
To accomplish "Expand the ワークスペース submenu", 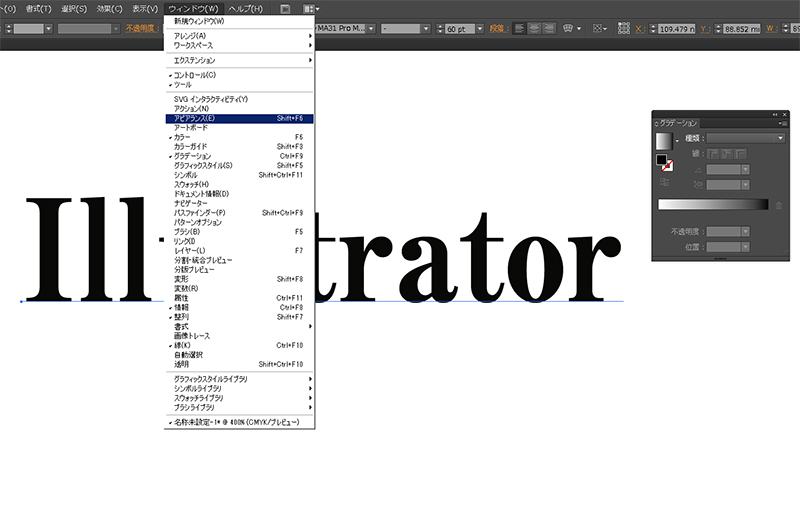I will [x=239, y=45].
